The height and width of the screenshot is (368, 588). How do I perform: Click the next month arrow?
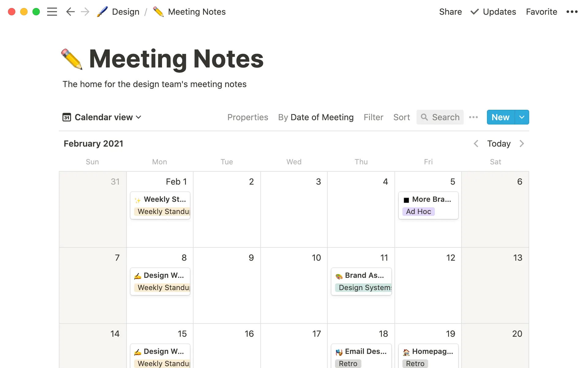point(522,144)
